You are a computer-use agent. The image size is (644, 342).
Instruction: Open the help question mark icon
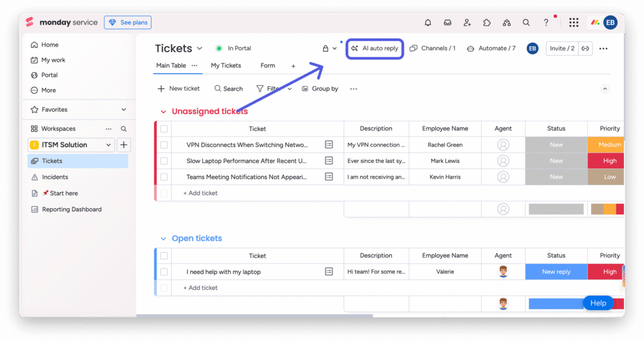click(x=546, y=23)
